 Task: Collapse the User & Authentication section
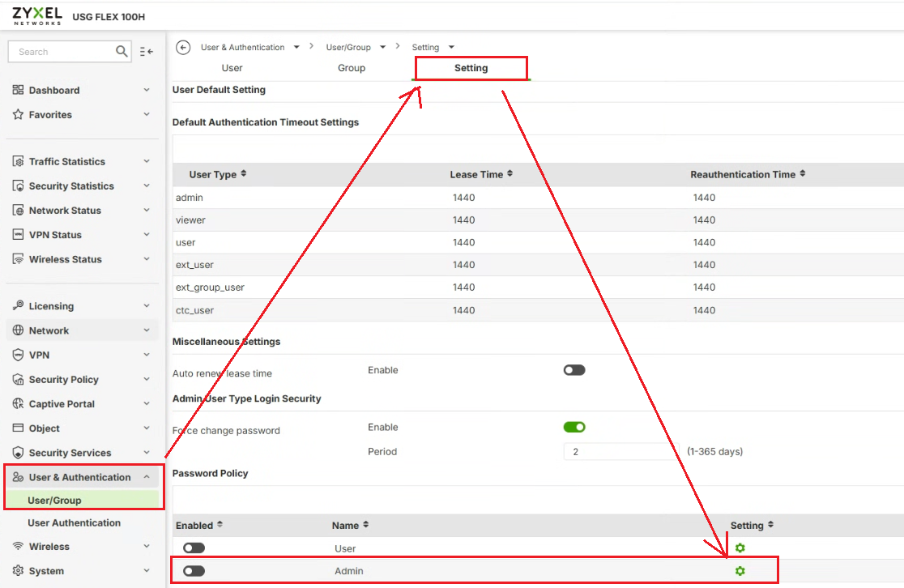(147, 477)
